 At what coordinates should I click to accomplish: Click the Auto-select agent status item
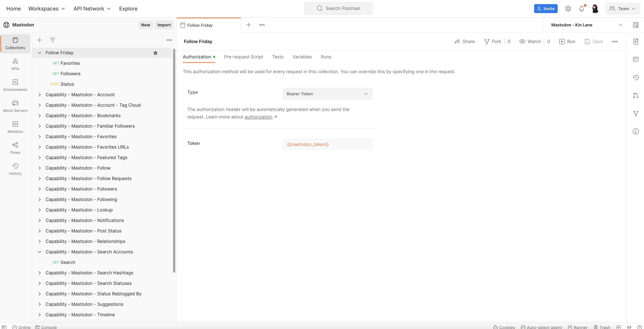click(541, 327)
